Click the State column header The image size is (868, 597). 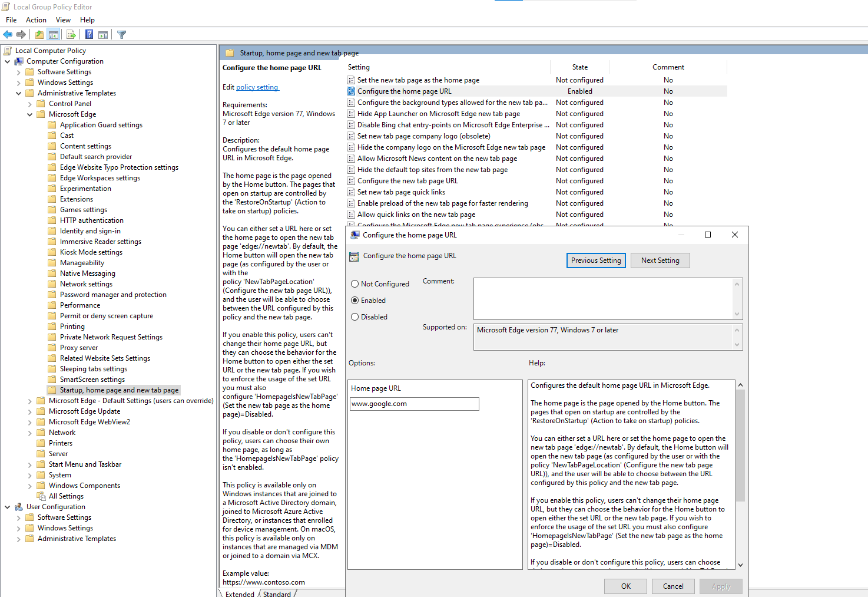click(580, 67)
